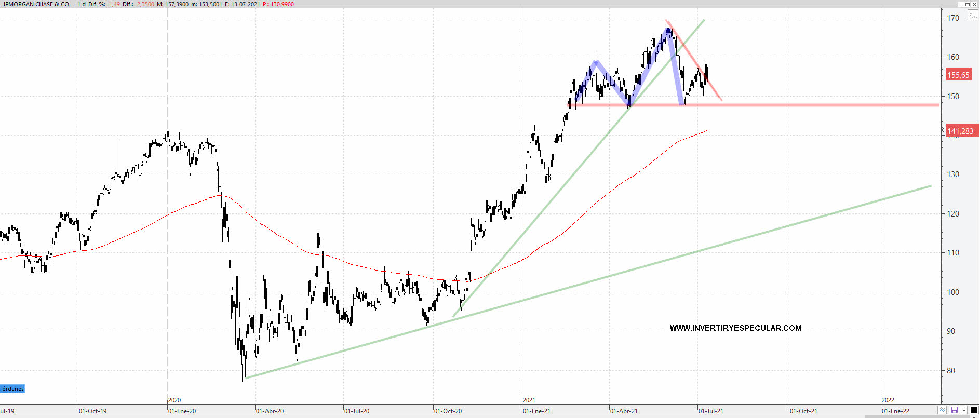Screen dimensions: 980x418
Task: Click the 01-Ene-21 date on time axis
Action: 536,411
